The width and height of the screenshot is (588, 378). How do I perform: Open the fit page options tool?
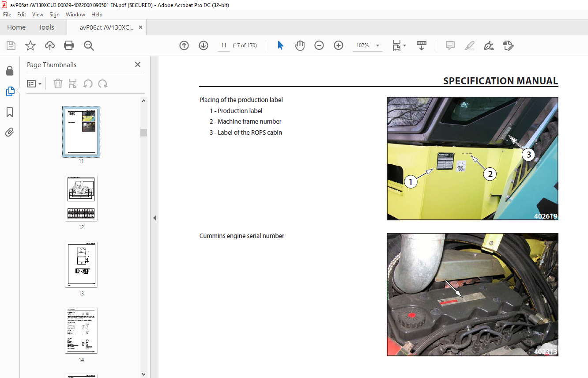tap(399, 45)
